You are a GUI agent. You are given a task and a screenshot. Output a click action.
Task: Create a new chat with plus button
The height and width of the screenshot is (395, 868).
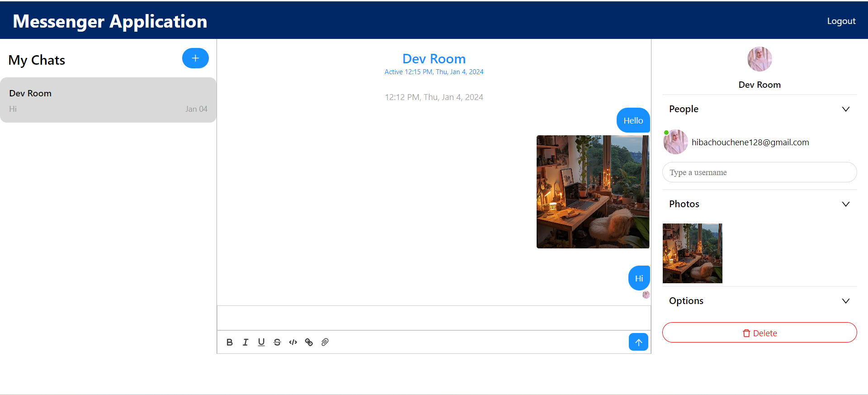(x=195, y=58)
